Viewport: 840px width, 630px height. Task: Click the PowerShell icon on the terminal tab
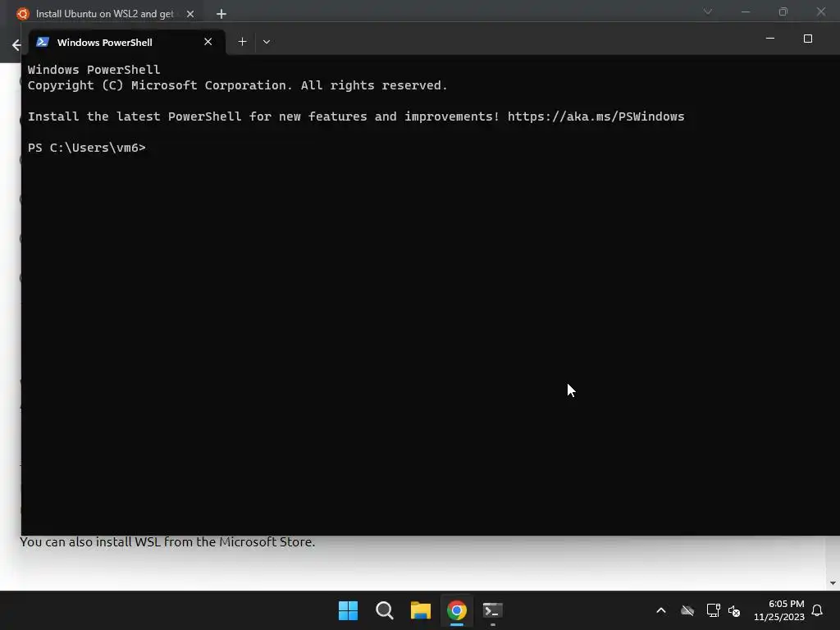[43, 42]
